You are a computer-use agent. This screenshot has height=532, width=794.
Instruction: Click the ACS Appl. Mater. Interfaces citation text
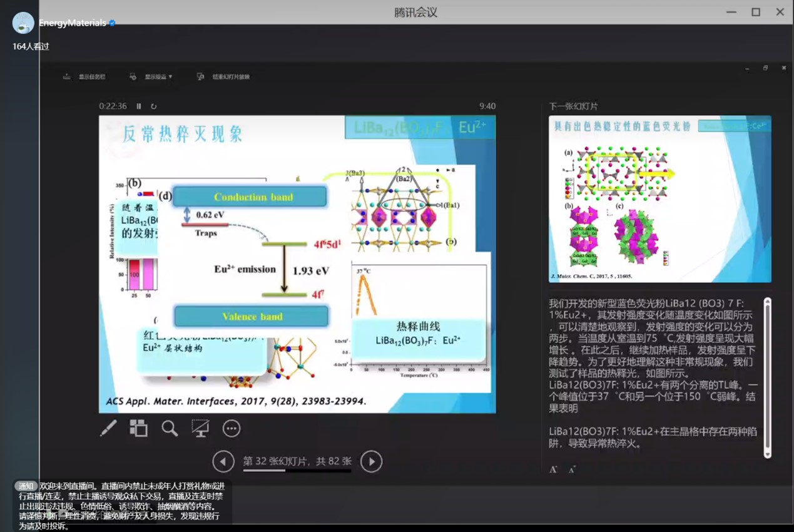tap(237, 401)
